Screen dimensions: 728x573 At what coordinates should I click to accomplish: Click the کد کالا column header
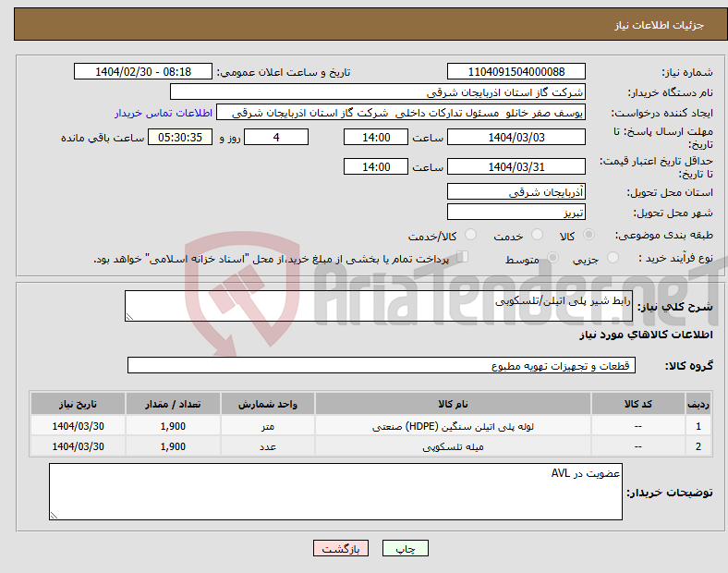(638, 404)
